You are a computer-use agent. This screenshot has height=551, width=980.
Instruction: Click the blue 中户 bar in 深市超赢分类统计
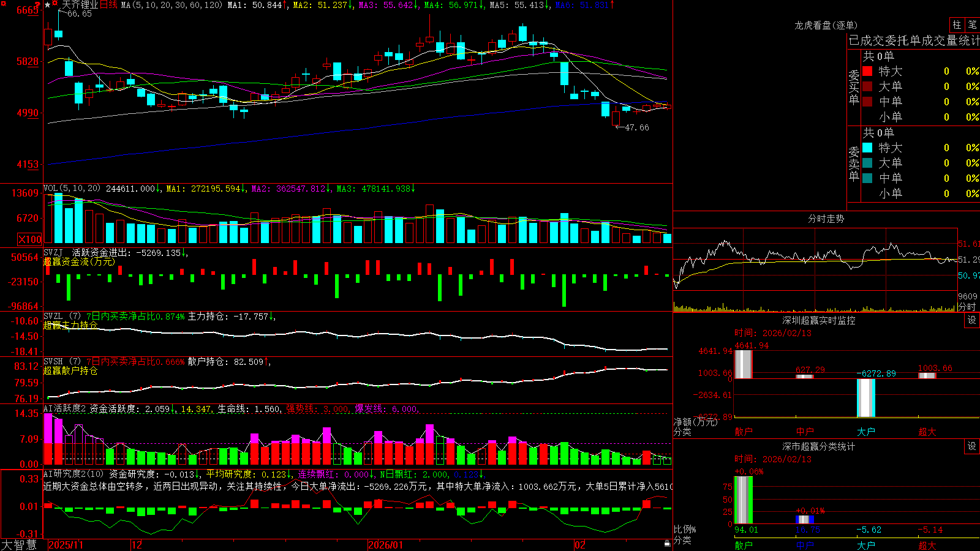pyautogui.click(x=805, y=520)
